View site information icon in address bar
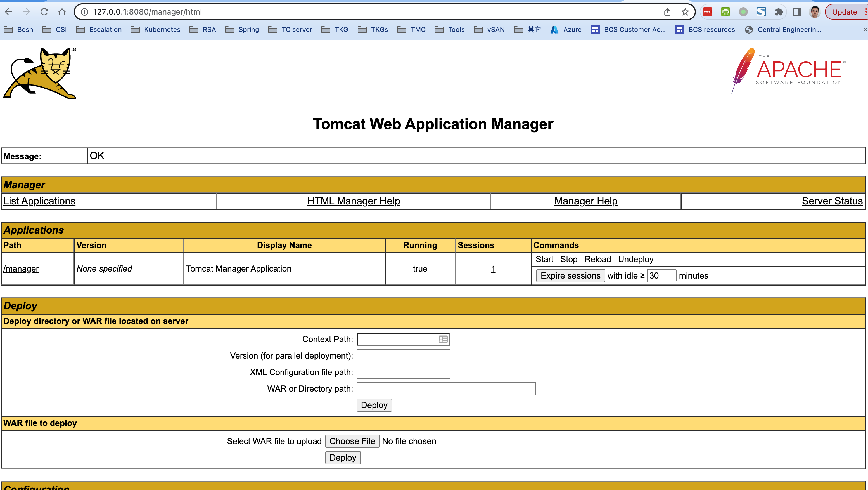 (85, 12)
